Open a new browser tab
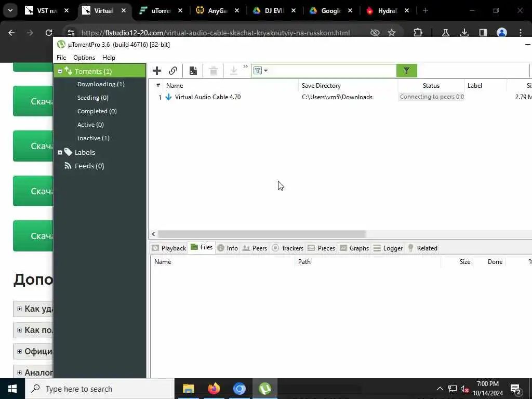This screenshot has height=399, width=532. [425, 11]
